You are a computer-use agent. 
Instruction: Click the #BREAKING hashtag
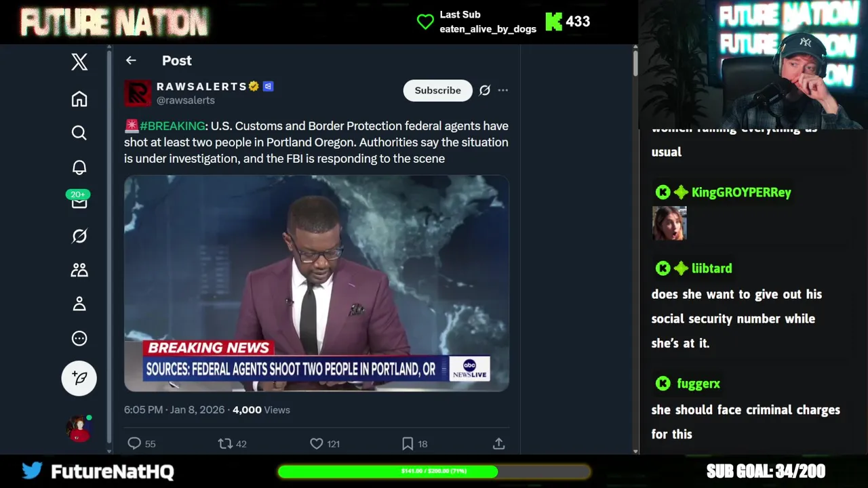coord(172,126)
